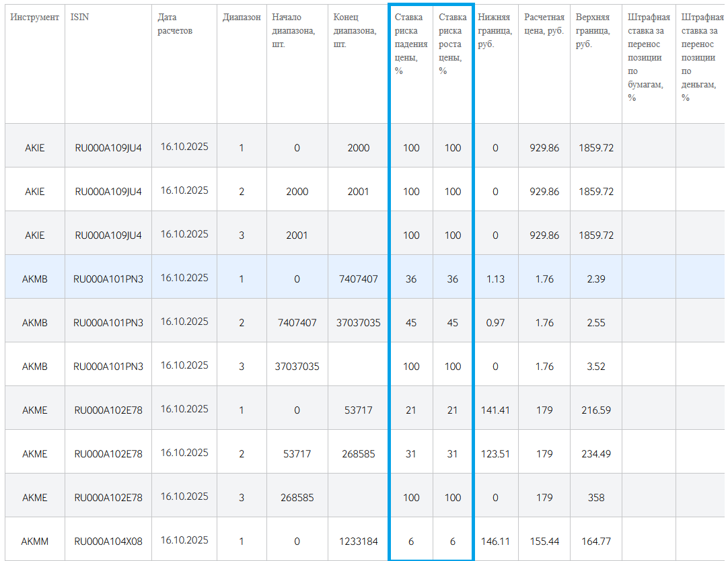Click 'Ставка риска роста цены, %' header

(x=452, y=44)
